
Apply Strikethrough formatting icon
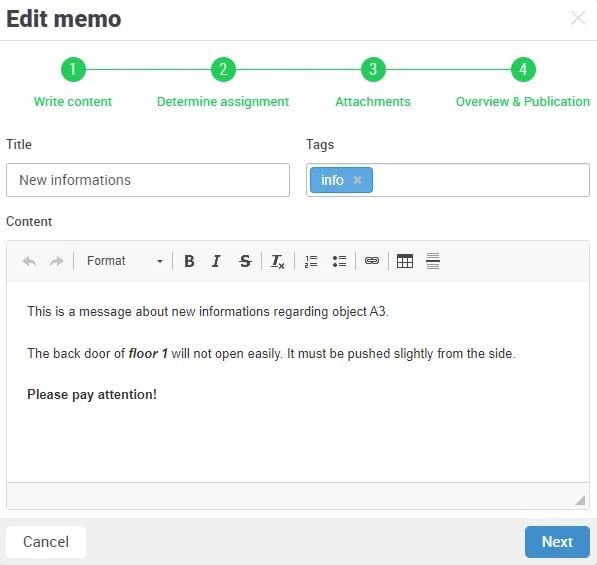[x=245, y=262]
